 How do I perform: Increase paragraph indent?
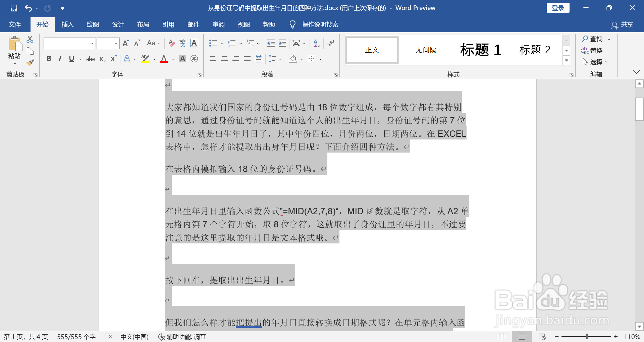tap(282, 43)
